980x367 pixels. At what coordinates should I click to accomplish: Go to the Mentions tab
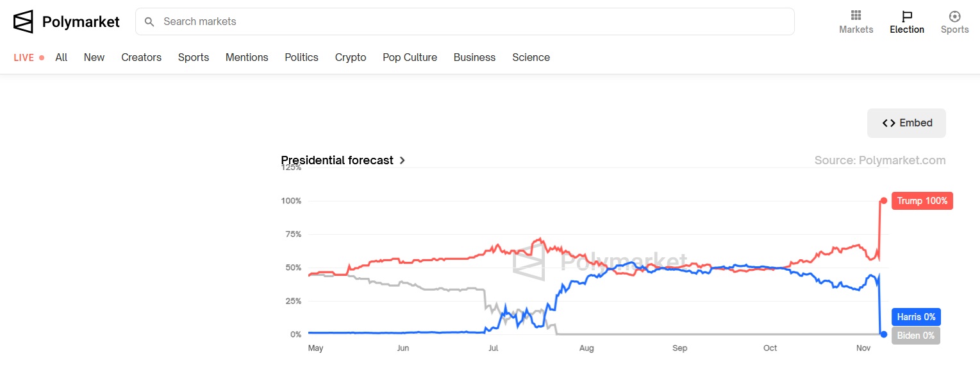point(247,57)
